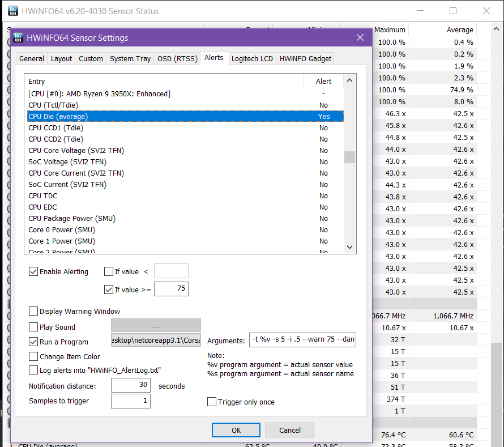The height and width of the screenshot is (447, 504).
Task: Confirm settings with the OK button
Action: click(x=236, y=430)
